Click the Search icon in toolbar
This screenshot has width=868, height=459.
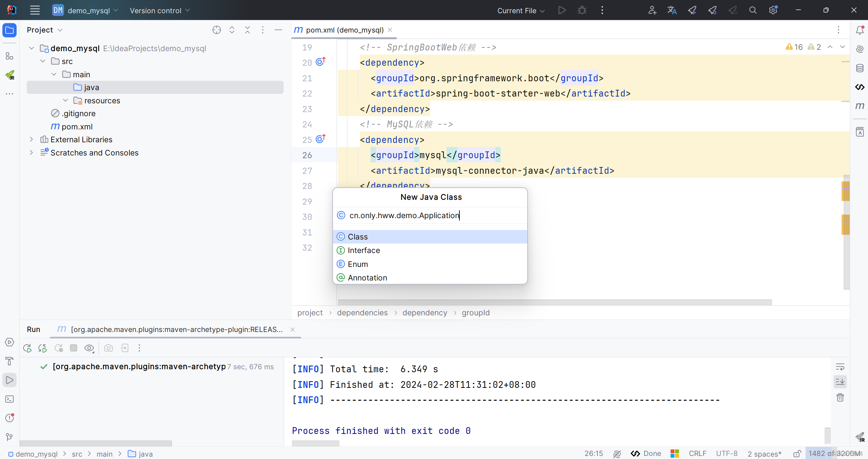coord(753,10)
